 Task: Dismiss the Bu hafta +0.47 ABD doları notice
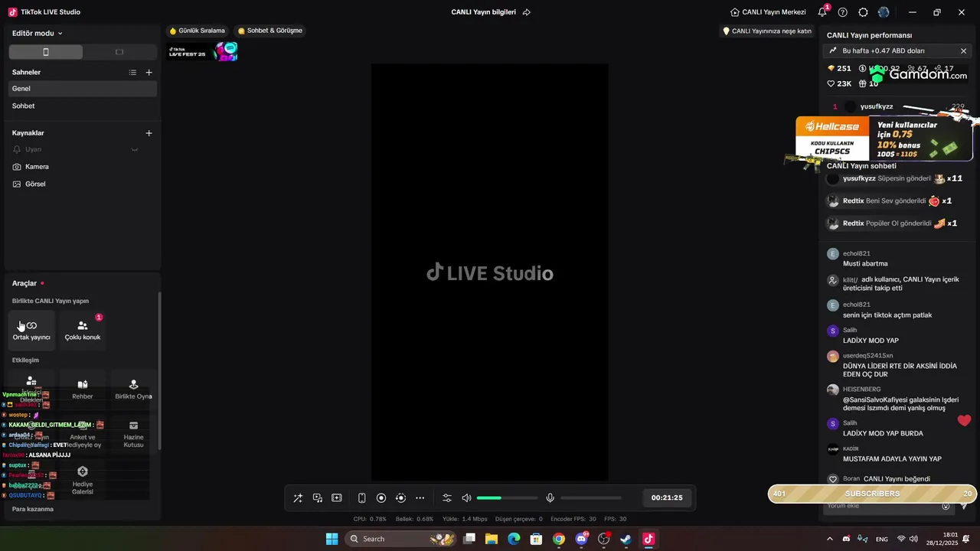963,51
